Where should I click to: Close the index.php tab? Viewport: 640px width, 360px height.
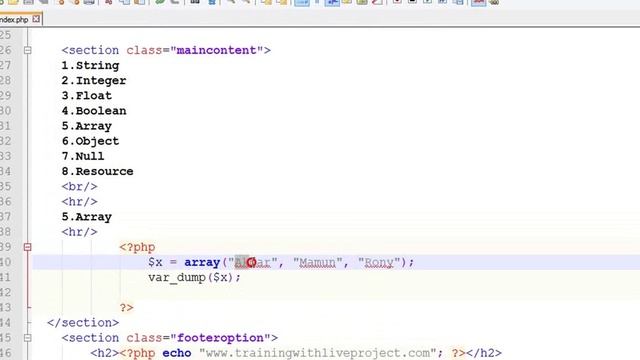pyautogui.click(x=36, y=19)
